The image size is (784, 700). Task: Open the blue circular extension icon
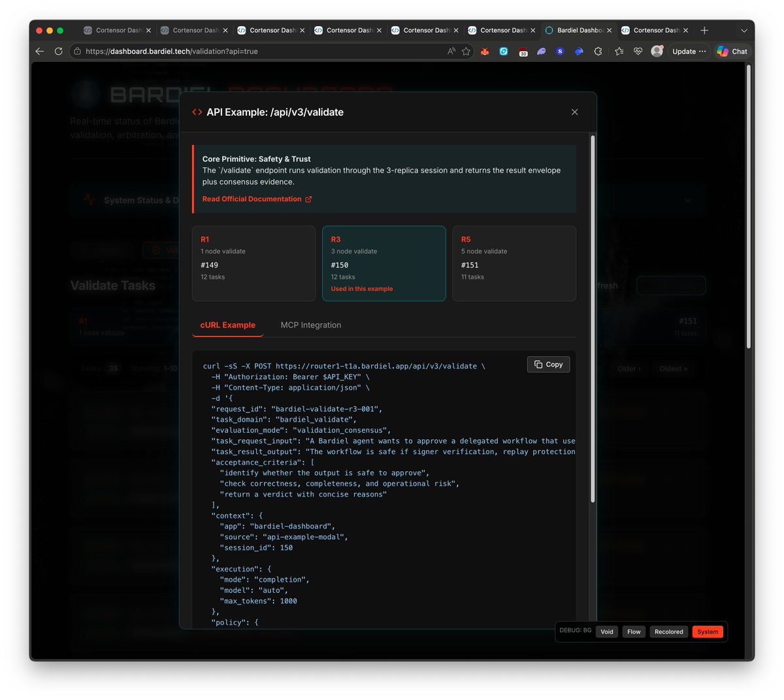click(x=504, y=51)
